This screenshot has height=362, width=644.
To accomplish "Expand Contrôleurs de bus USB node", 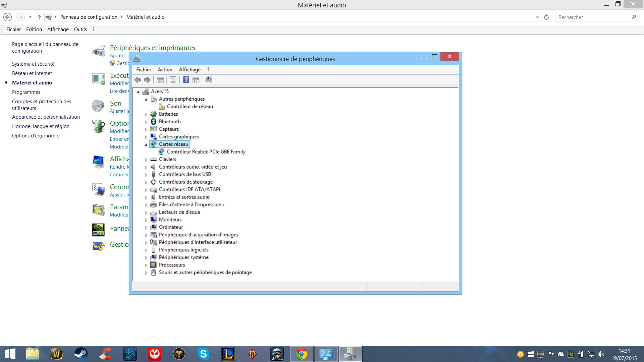I will [146, 175].
